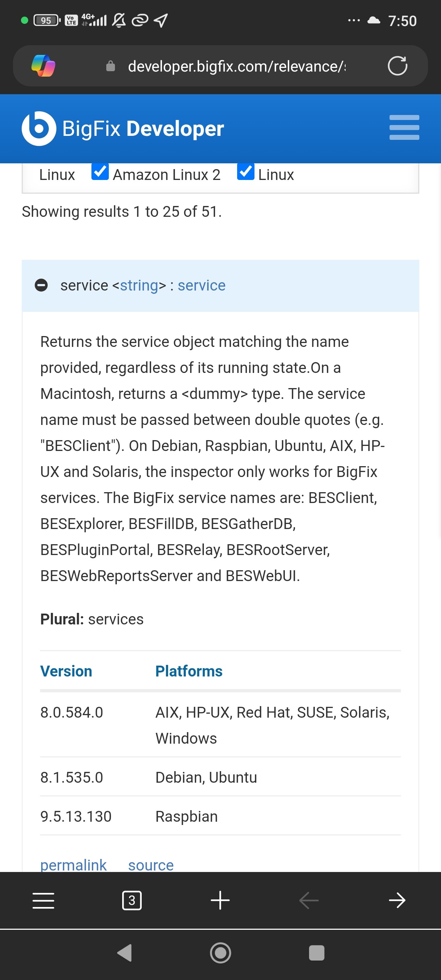
Task: Tap the Android home circle button
Action: point(220,953)
